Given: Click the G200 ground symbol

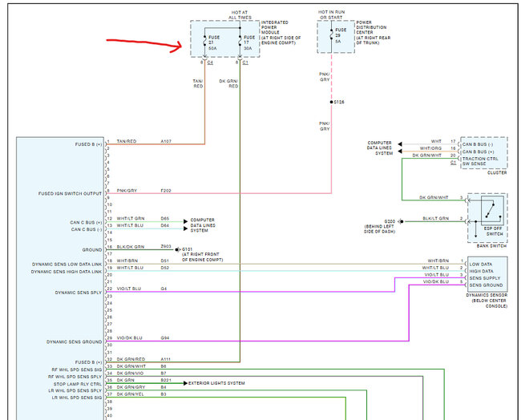Looking at the screenshot, I should point(401,221).
